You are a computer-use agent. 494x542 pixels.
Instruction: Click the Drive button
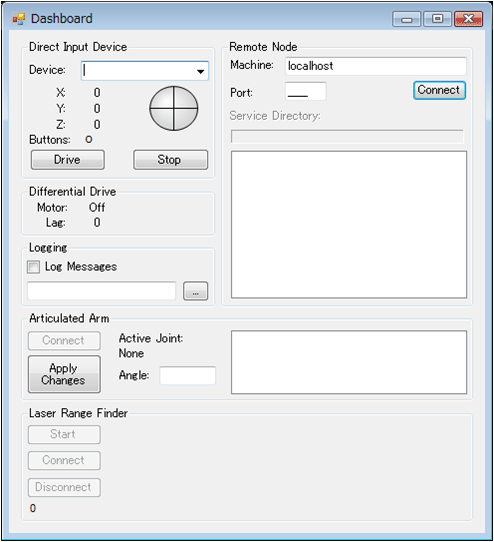pyautogui.click(x=67, y=160)
